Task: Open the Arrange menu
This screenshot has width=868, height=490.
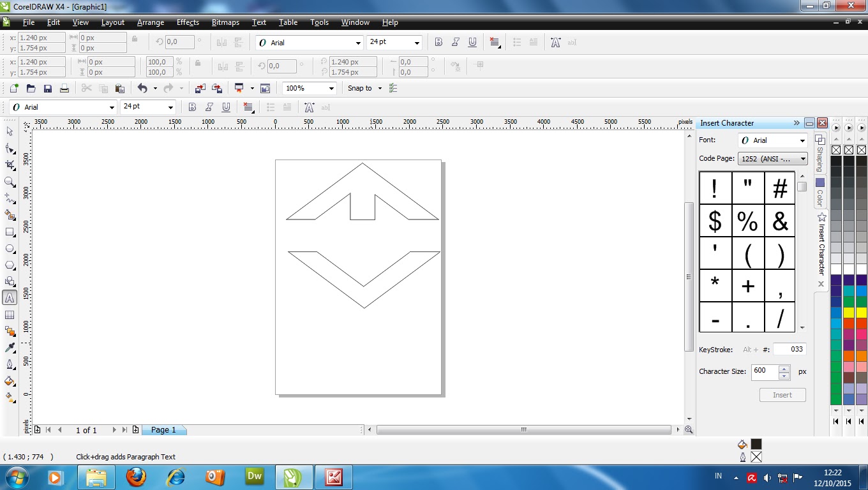Action: pyautogui.click(x=151, y=22)
